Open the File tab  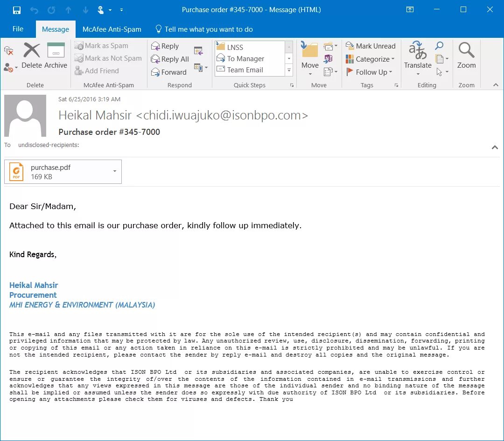(x=18, y=29)
